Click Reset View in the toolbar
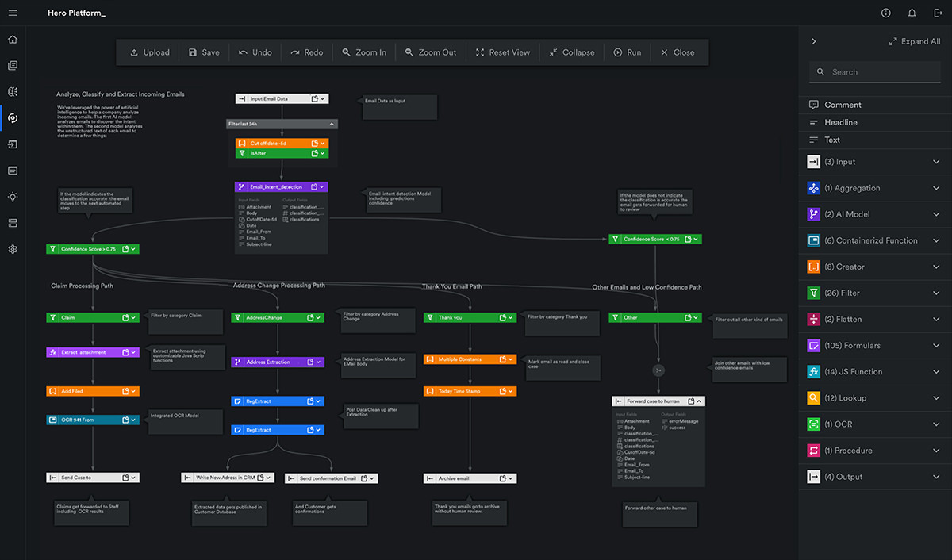 click(502, 52)
